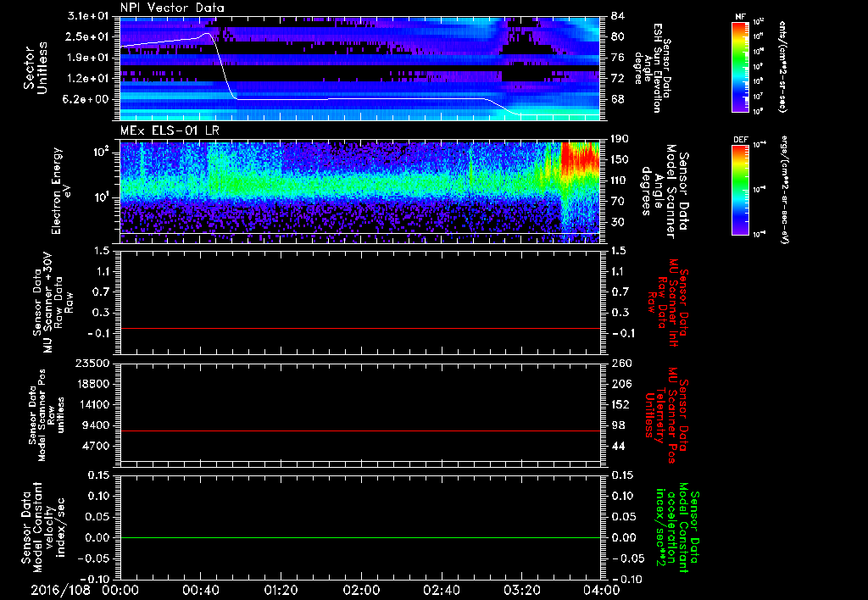This screenshot has height=600, width=868.
Task: Click the "76" sun elevation tick label
Action: [617, 58]
